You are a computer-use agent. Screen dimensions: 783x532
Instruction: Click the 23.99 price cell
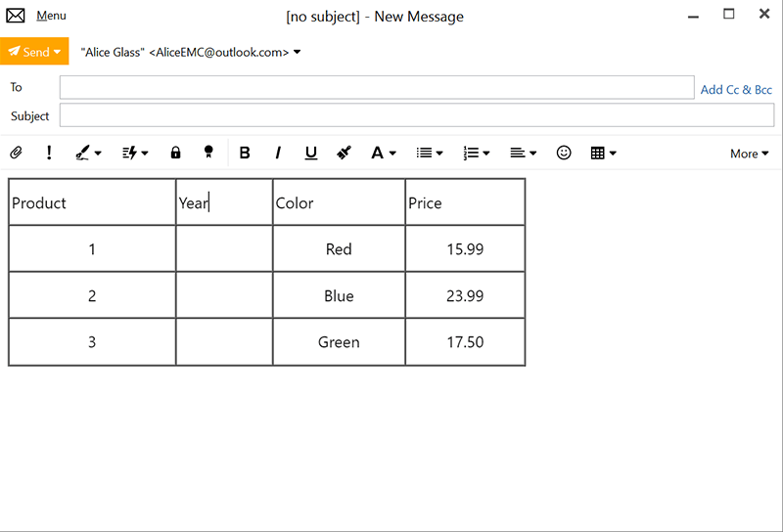(466, 295)
